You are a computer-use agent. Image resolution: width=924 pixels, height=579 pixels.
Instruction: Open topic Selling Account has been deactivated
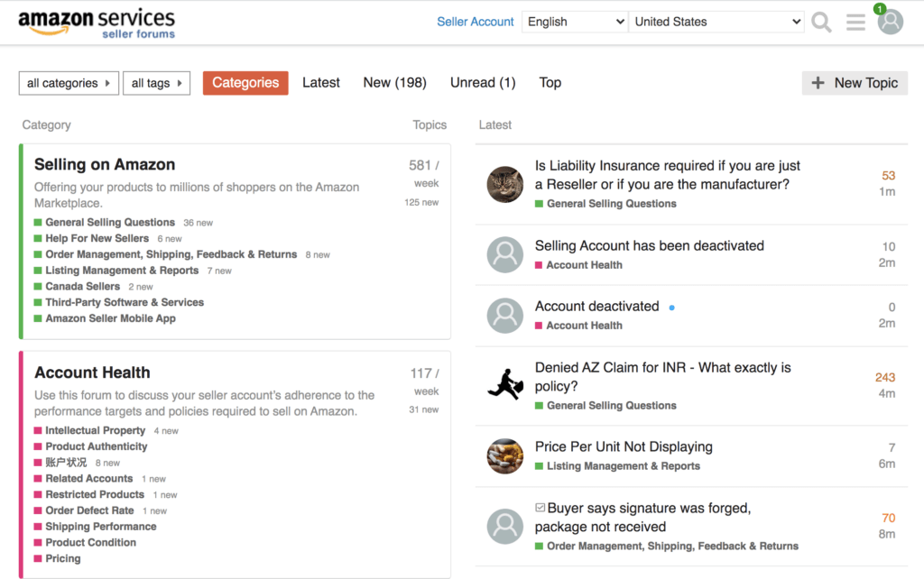tap(650, 245)
